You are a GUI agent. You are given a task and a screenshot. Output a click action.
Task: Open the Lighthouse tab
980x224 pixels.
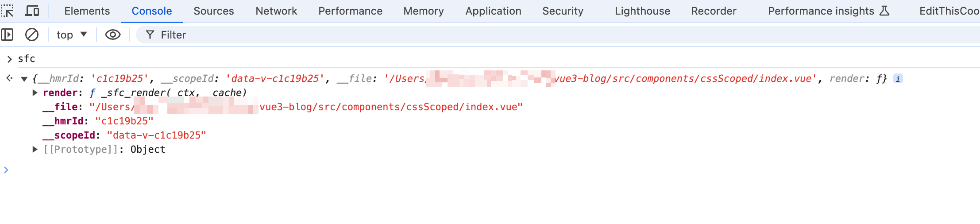[x=642, y=11]
